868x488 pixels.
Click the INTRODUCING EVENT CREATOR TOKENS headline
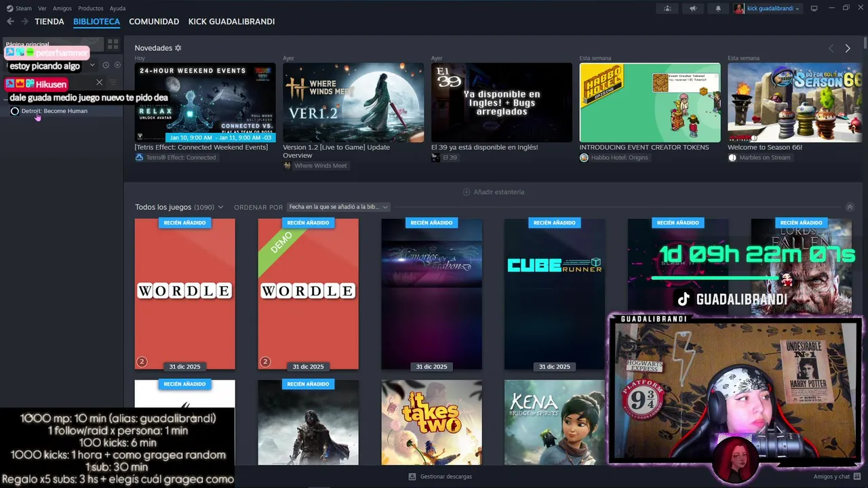[x=644, y=147]
